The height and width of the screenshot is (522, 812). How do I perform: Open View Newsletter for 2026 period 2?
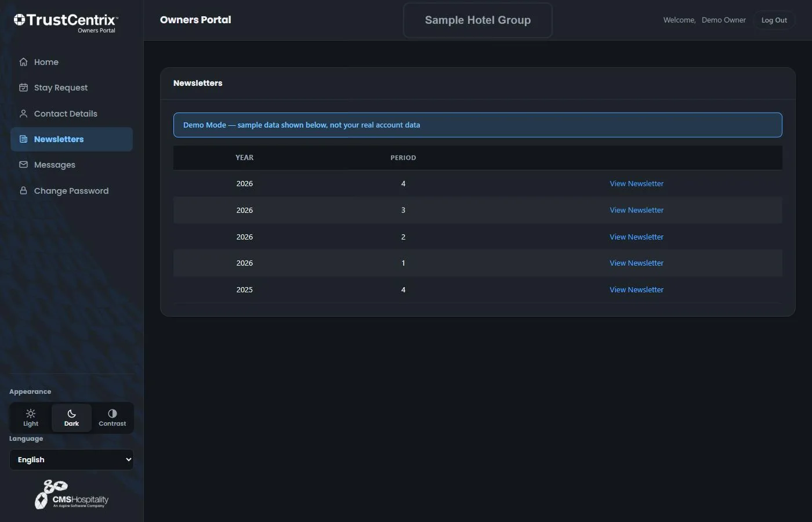click(636, 237)
